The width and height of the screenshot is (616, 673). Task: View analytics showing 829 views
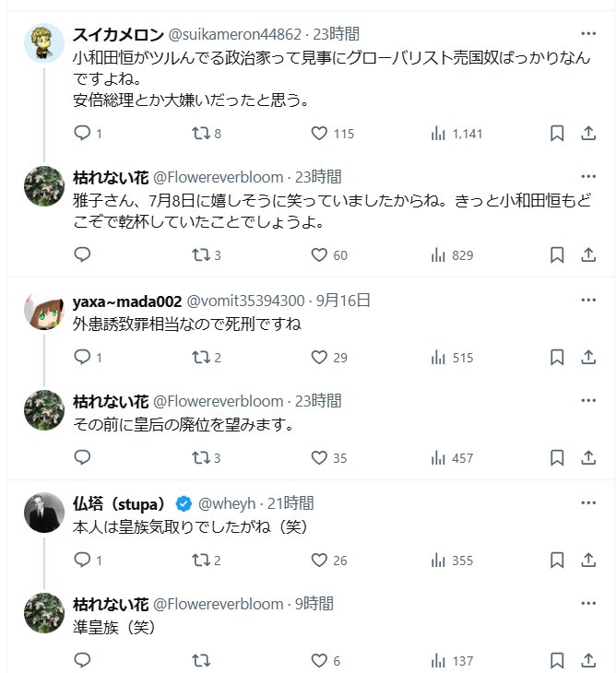click(x=439, y=254)
